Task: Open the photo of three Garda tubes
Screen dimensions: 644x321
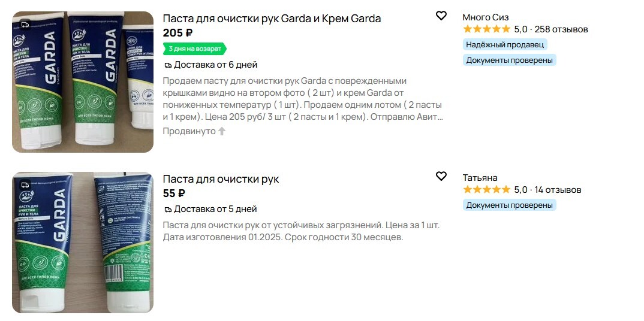Action: point(83,82)
